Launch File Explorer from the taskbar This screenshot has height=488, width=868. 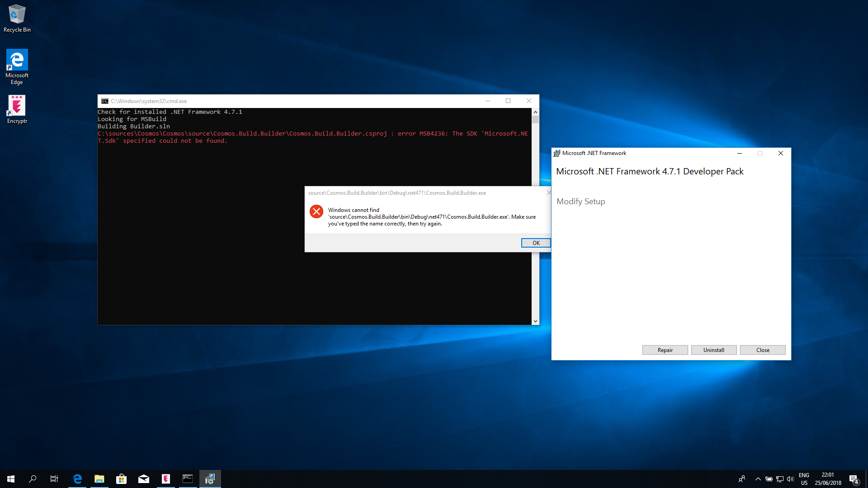click(x=99, y=479)
